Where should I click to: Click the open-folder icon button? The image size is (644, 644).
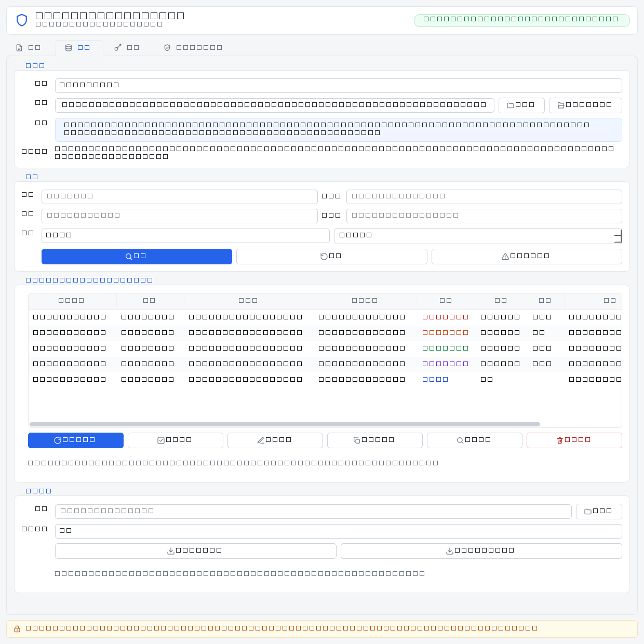[585, 105]
